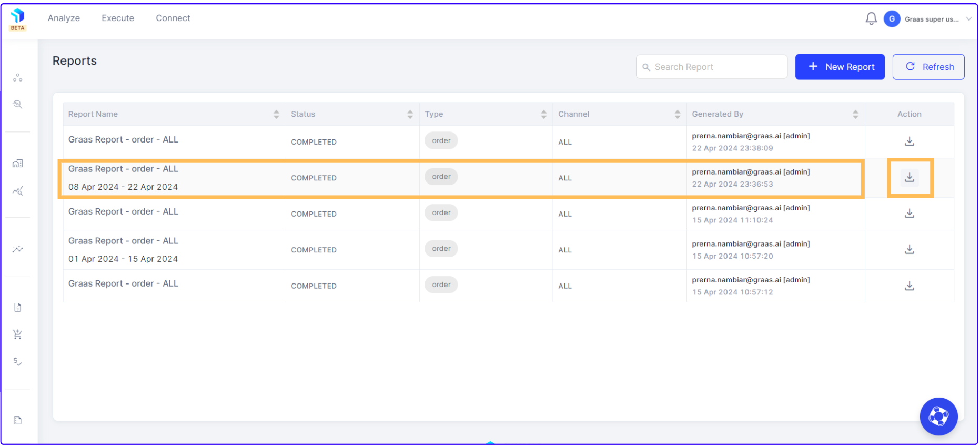Click the New Report button
980x447 pixels.
pyautogui.click(x=840, y=67)
